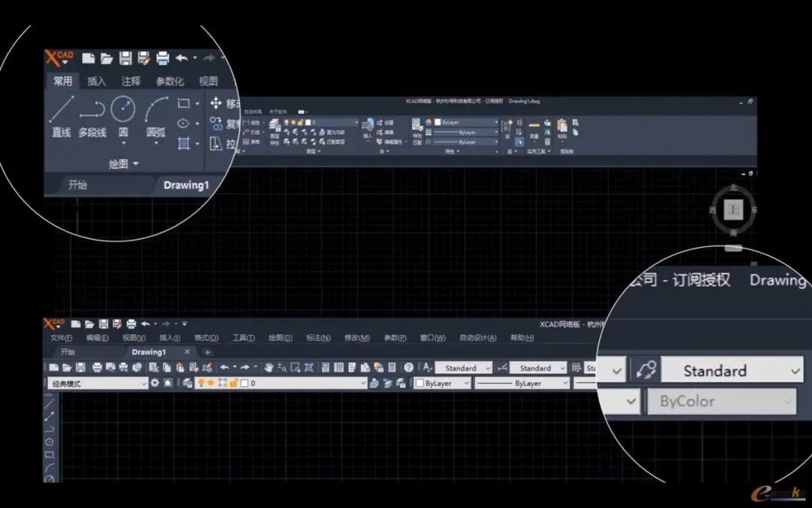This screenshot has width=812, height=508.
Task: Click Undo arrow in magnified quick access bar
Action: 182,58
